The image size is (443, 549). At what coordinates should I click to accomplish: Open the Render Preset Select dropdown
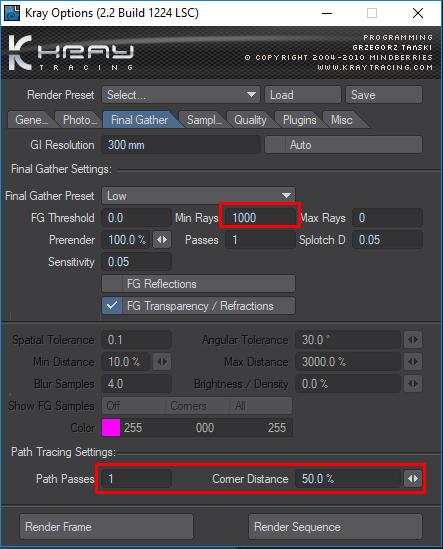coord(181,95)
